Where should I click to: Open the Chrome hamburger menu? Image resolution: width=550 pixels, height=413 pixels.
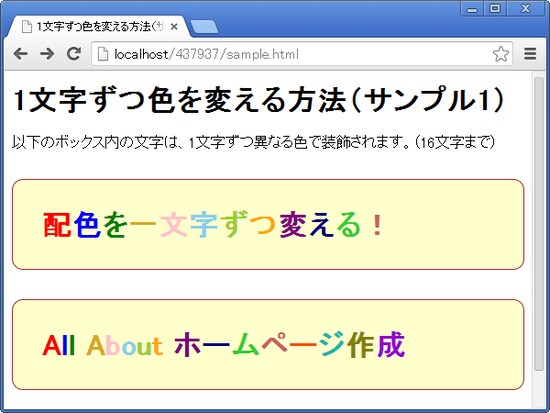tap(530, 54)
